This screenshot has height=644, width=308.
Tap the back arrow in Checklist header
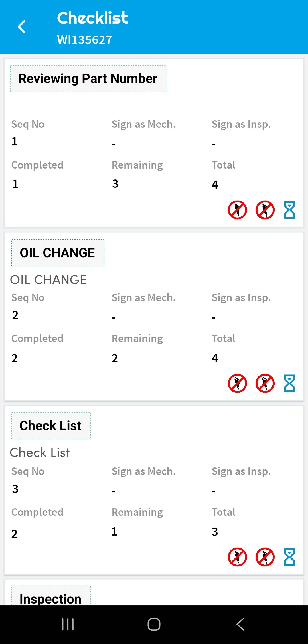click(22, 27)
